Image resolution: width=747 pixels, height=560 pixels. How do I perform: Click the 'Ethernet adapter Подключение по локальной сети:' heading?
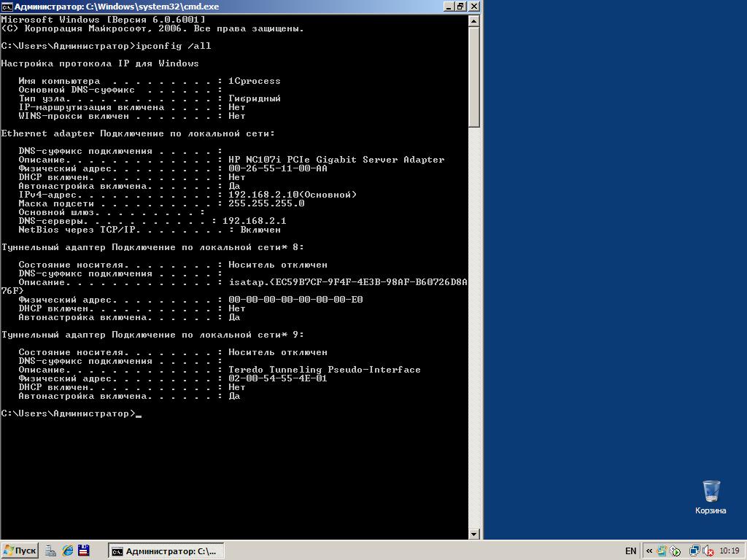coord(138,134)
